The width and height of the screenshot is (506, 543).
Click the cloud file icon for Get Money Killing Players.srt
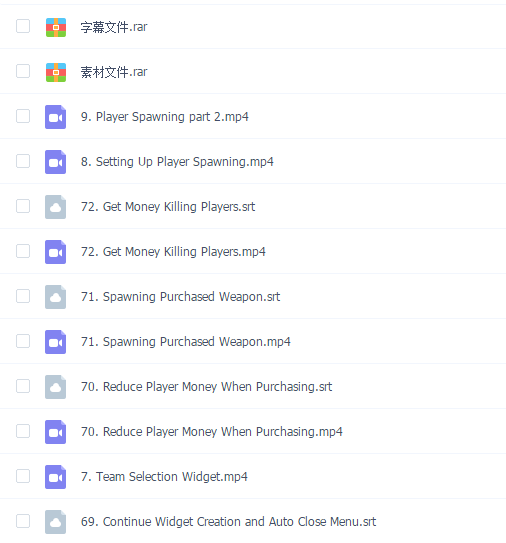point(55,207)
